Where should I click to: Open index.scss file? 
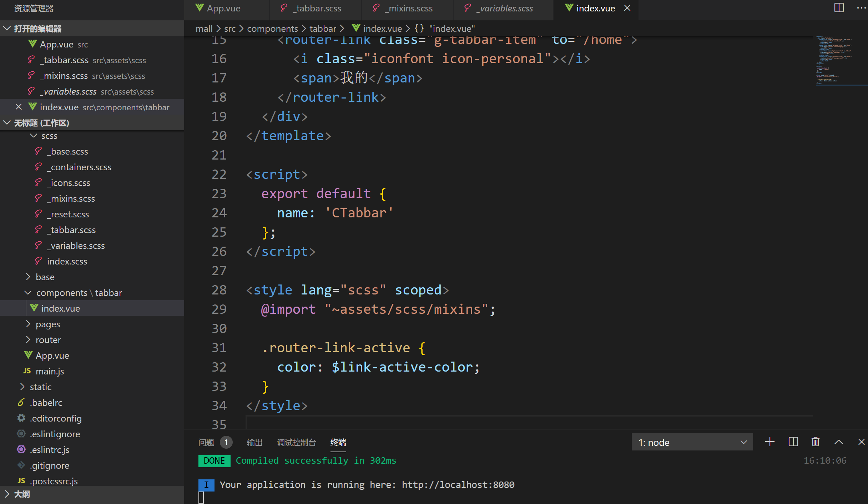[x=92, y=261]
